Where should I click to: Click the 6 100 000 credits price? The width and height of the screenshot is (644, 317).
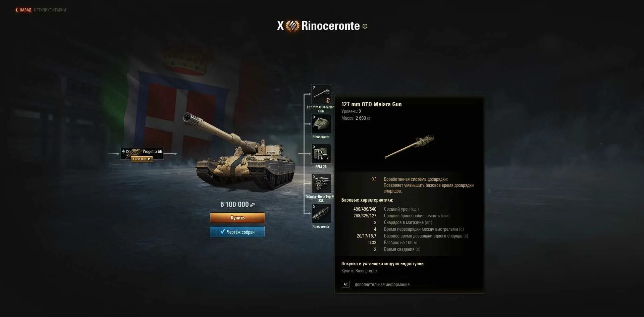point(237,204)
